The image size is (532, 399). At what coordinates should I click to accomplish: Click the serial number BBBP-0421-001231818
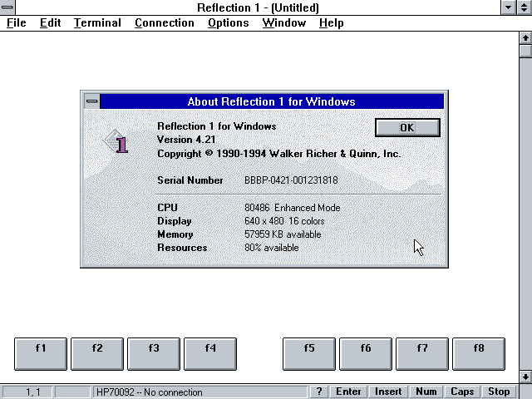point(291,180)
